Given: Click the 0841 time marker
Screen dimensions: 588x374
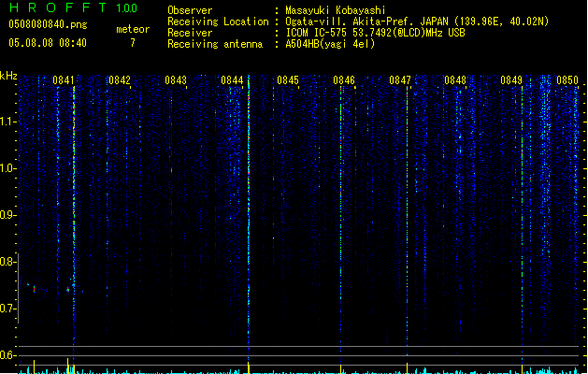Looking at the screenshot, I should [64, 80].
